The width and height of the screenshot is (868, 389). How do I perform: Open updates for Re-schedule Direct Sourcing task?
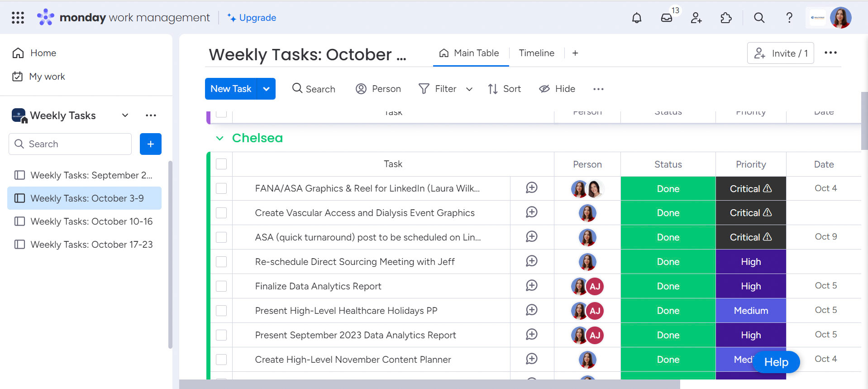[x=532, y=261]
